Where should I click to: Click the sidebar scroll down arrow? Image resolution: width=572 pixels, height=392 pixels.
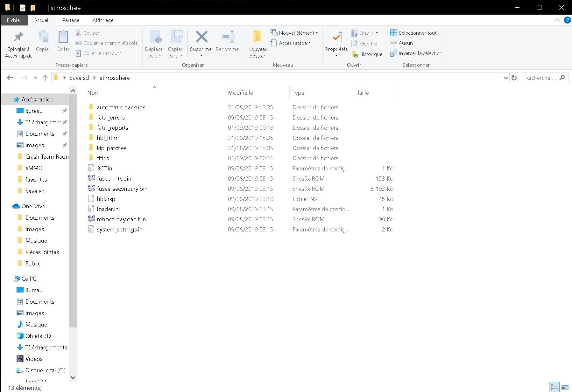click(73, 378)
